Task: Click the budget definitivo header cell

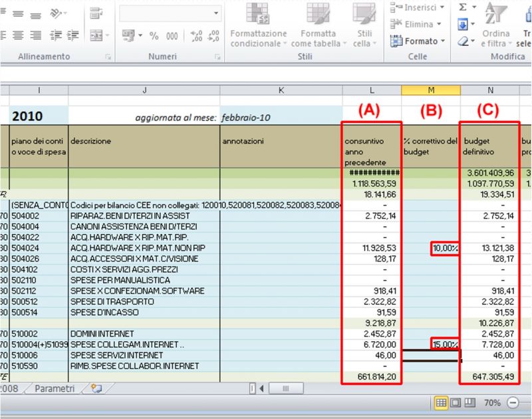Action: (x=490, y=146)
